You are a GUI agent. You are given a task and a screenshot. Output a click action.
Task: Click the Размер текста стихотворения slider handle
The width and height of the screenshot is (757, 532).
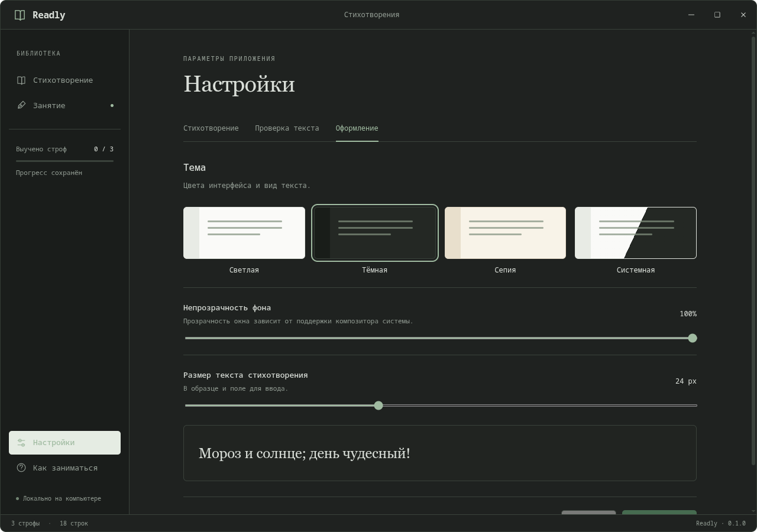point(378,406)
